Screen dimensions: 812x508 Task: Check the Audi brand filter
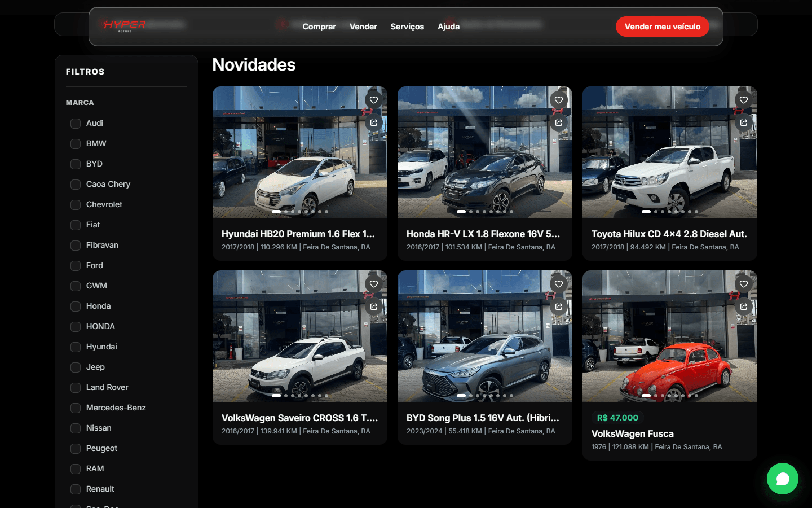pos(76,124)
